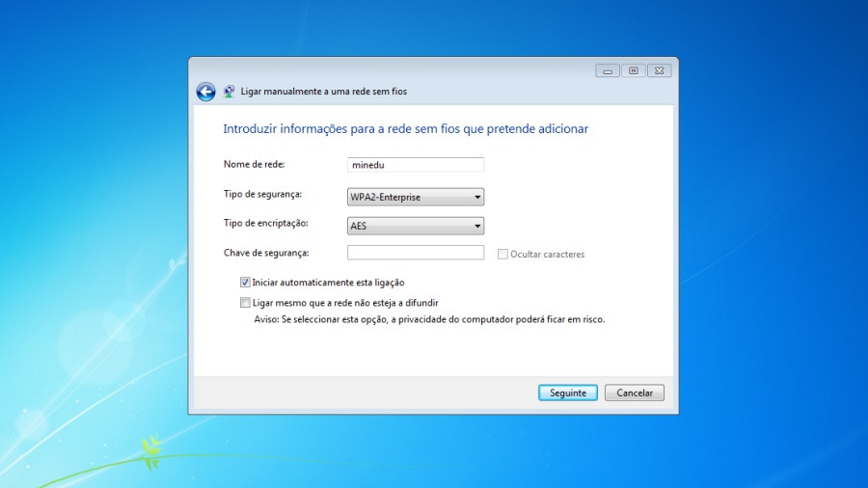The width and height of the screenshot is (868, 488).
Task: Focus the "Chave de segurança" text field
Action: [415, 253]
